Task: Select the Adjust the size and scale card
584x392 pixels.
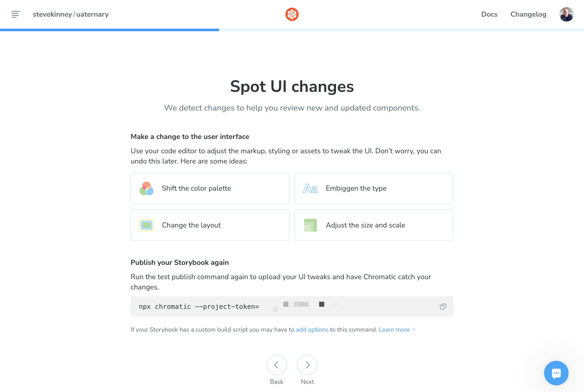Action: pyautogui.click(x=374, y=225)
